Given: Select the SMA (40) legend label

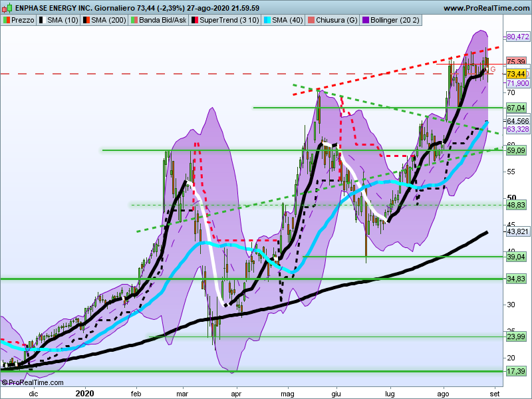Looking at the screenshot, I should coord(287,21).
